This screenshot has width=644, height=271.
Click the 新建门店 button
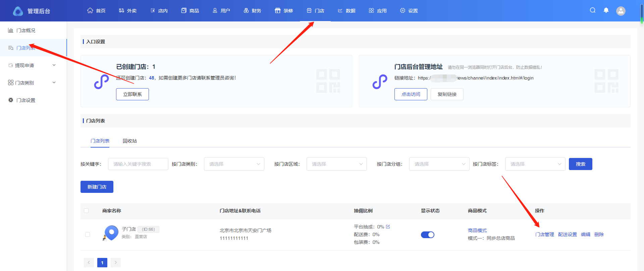tap(97, 187)
